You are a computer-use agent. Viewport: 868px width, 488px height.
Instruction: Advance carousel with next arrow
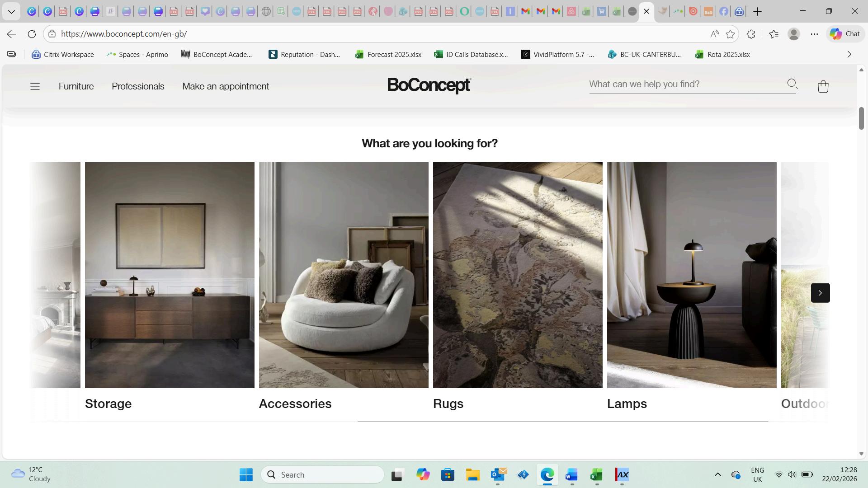(820, 293)
